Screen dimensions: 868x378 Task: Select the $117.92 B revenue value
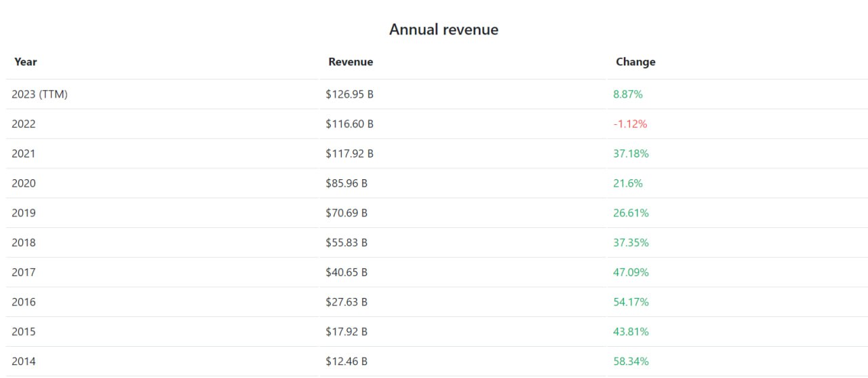pyautogui.click(x=349, y=154)
